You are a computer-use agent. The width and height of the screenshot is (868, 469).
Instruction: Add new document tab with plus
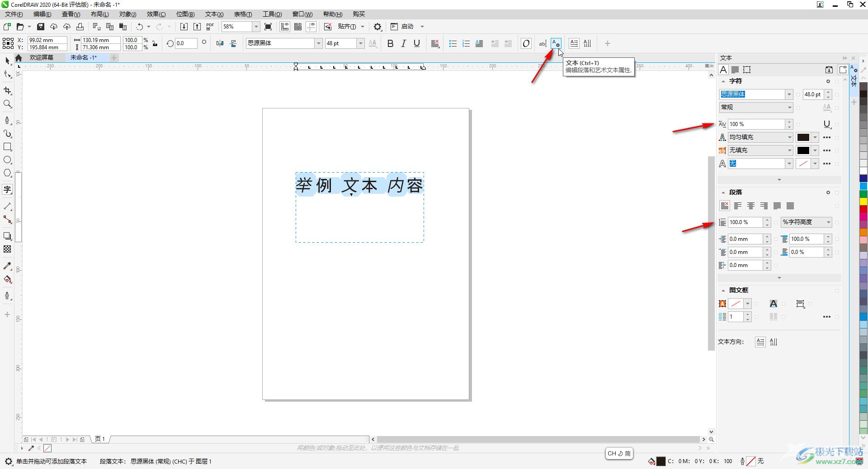(114, 57)
